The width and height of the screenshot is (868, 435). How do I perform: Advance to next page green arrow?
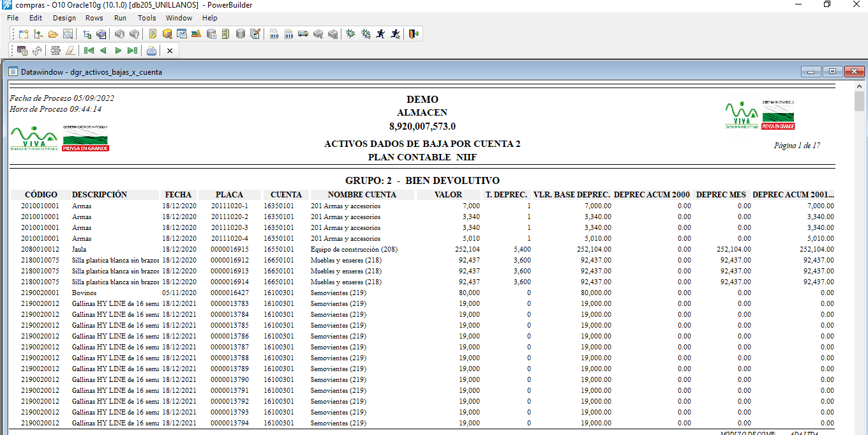118,50
